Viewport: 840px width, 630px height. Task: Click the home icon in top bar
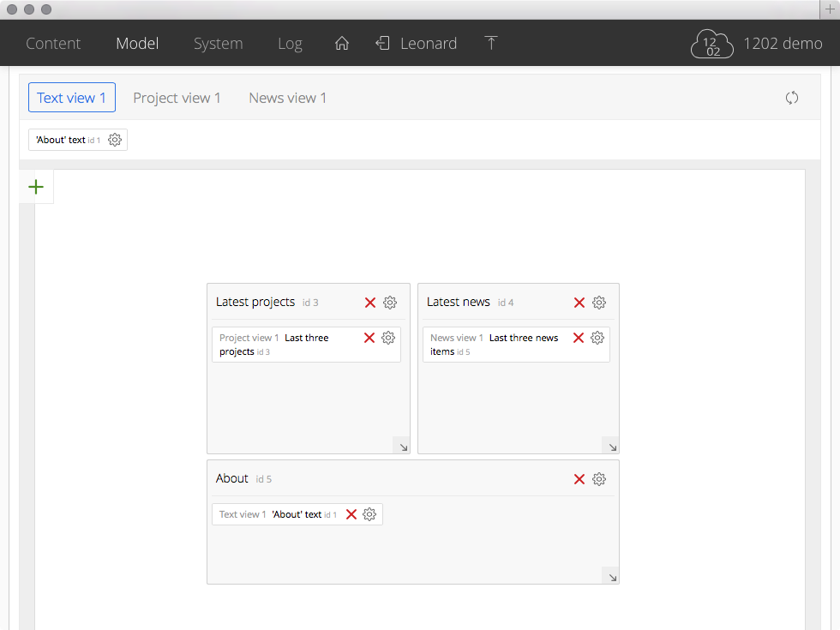(342, 44)
